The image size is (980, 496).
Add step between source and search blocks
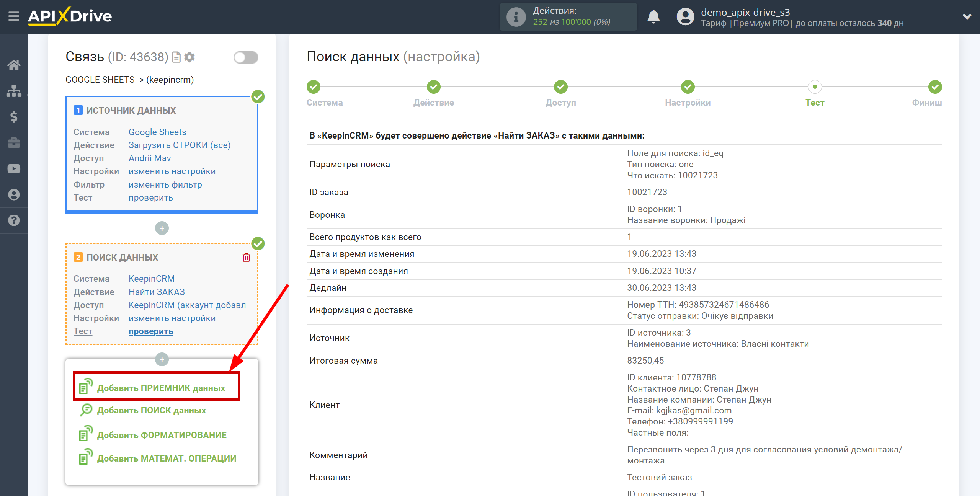(162, 228)
